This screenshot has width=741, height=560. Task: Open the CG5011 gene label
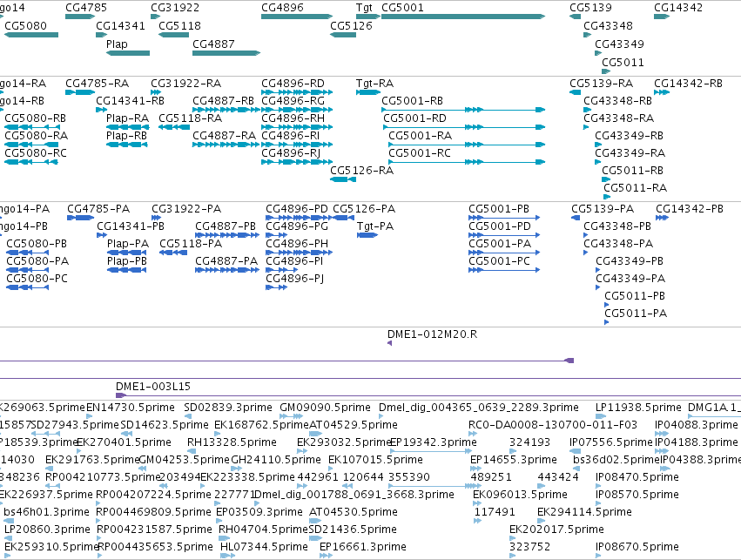point(623,63)
